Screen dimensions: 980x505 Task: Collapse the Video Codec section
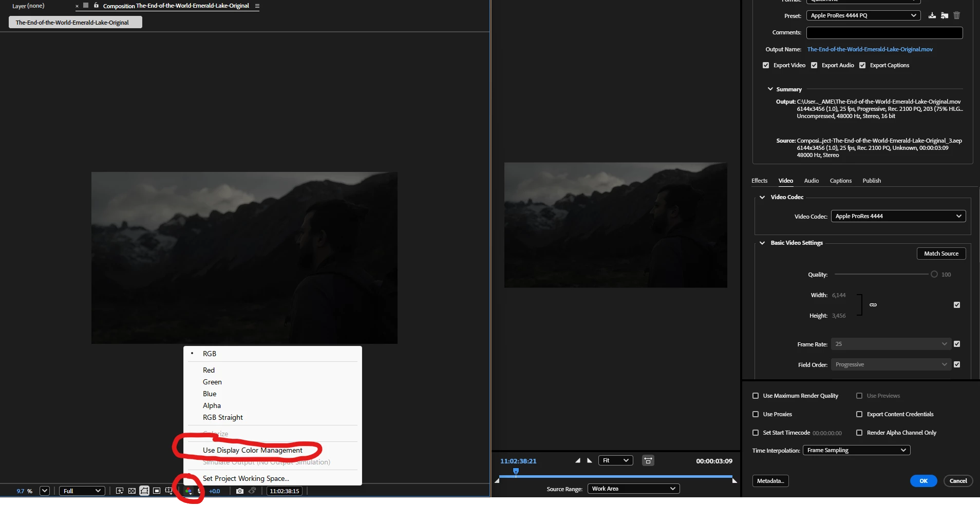[762, 197]
